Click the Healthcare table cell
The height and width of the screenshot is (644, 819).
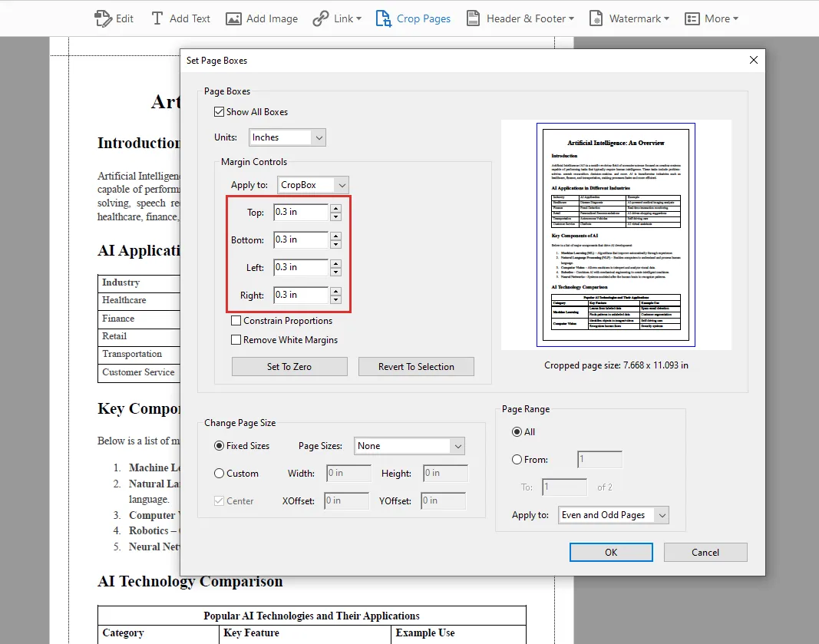point(138,300)
